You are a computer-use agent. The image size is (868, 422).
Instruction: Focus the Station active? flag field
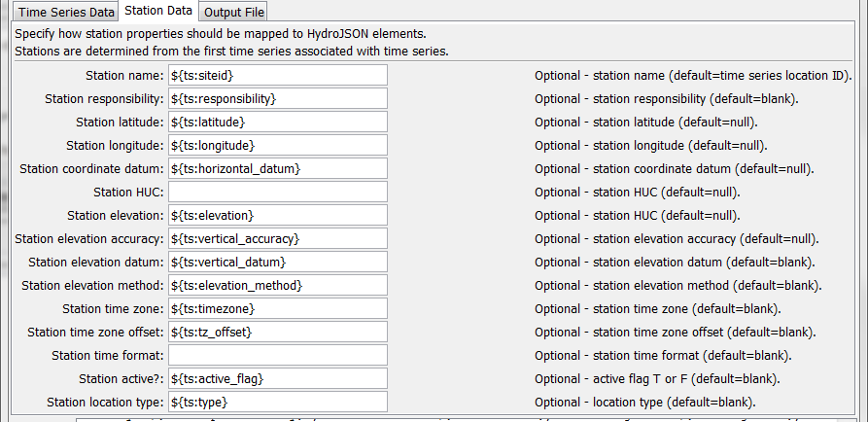(278, 379)
